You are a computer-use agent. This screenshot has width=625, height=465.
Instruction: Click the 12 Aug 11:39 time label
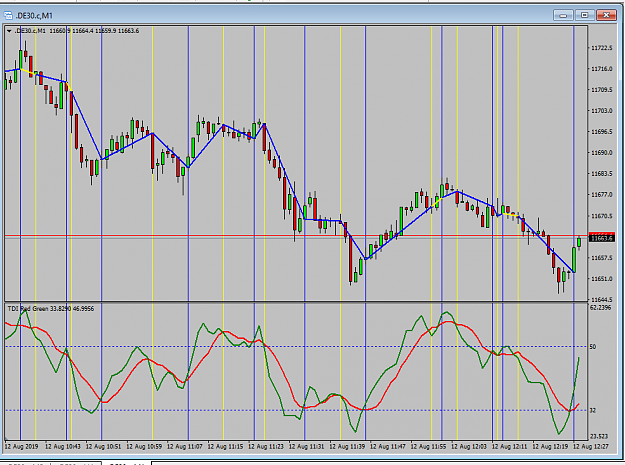(348, 447)
